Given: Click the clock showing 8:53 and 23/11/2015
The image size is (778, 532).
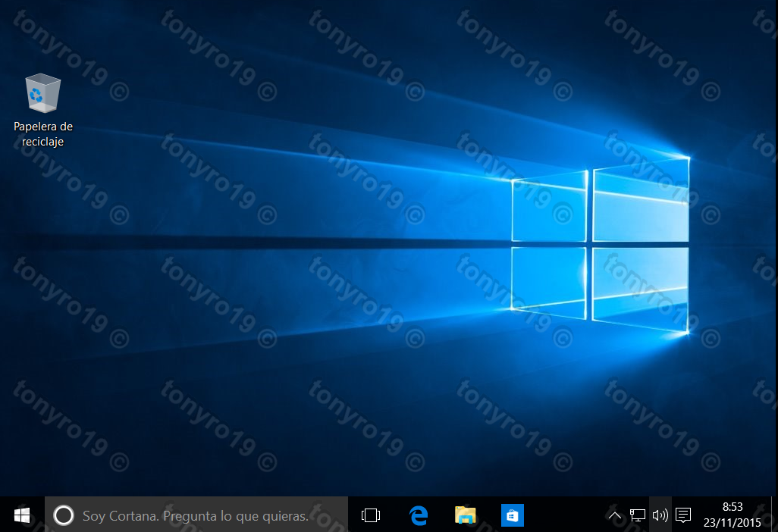Looking at the screenshot, I should [733, 515].
